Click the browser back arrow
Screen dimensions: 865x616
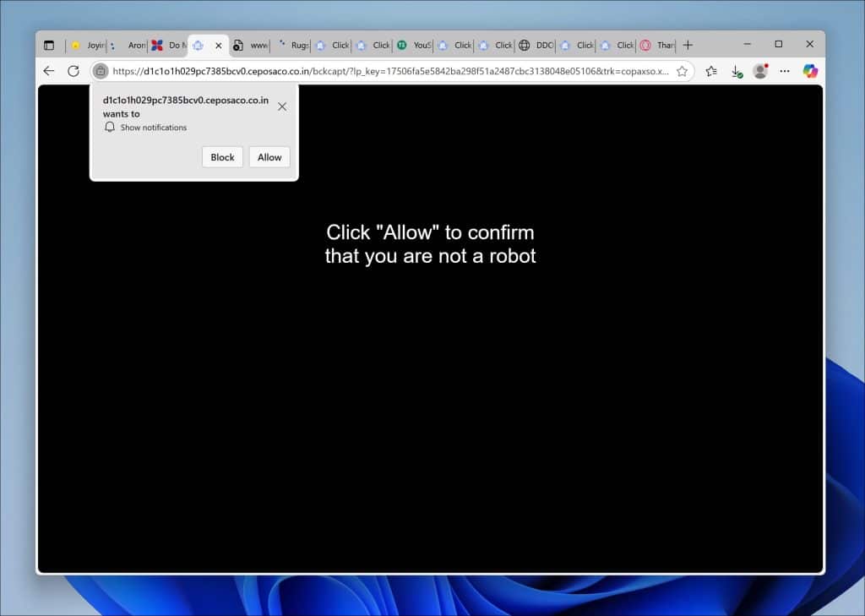pos(48,71)
